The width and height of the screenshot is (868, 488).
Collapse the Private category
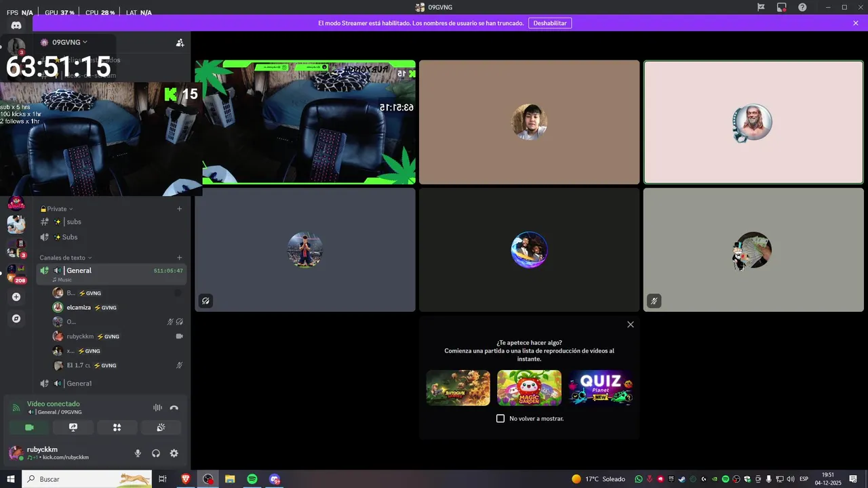(57, 209)
